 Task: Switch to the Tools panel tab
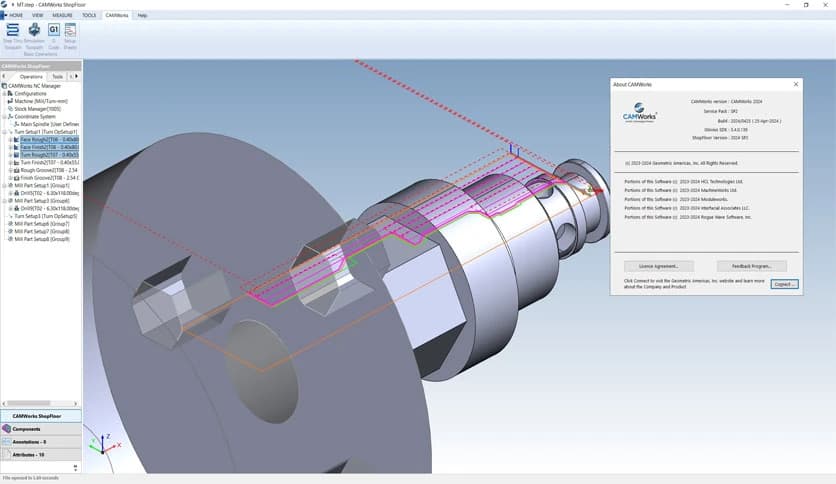pyautogui.click(x=57, y=76)
